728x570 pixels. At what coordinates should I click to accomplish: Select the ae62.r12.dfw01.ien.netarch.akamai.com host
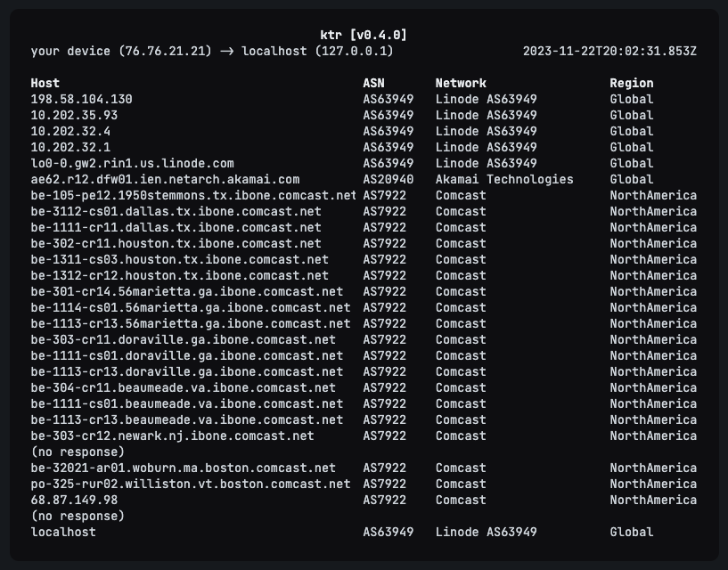(165, 179)
